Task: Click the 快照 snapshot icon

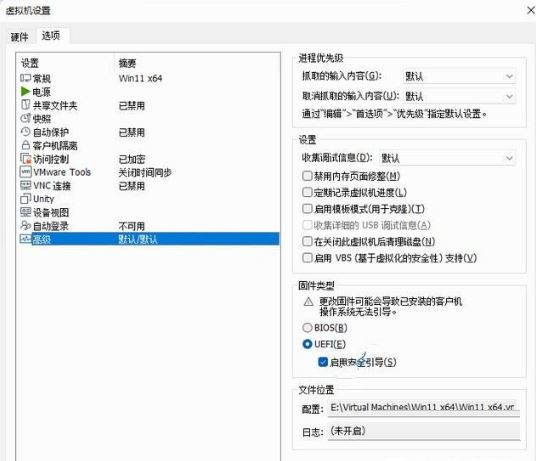Action: point(25,118)
